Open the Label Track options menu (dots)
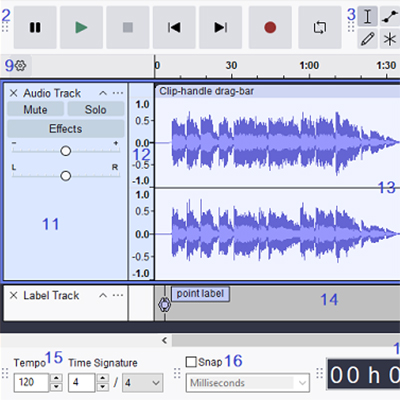Screen dimensions: 400x400 coord(118,295)
